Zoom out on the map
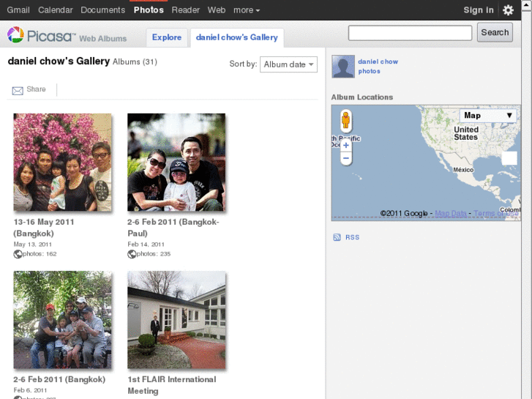532x399 pixels. pos(346,158)
